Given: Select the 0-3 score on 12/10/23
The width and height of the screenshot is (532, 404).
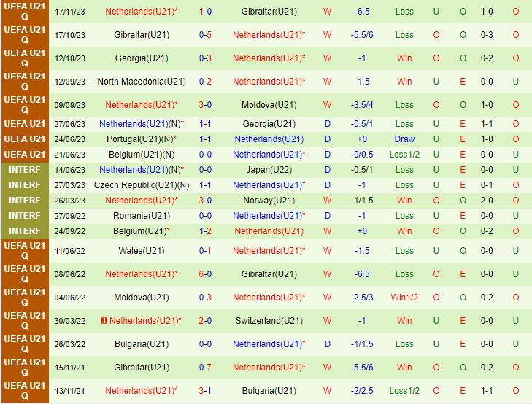Looking at the screenshot, I should tap(205, 58).
